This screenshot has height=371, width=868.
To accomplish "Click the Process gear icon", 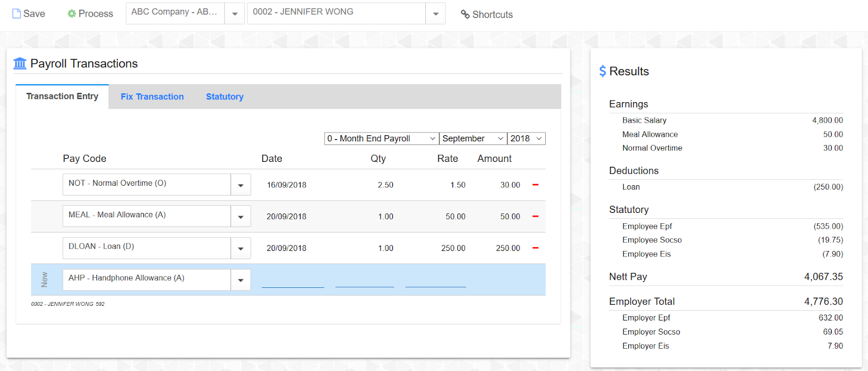I will pos(72,14).
